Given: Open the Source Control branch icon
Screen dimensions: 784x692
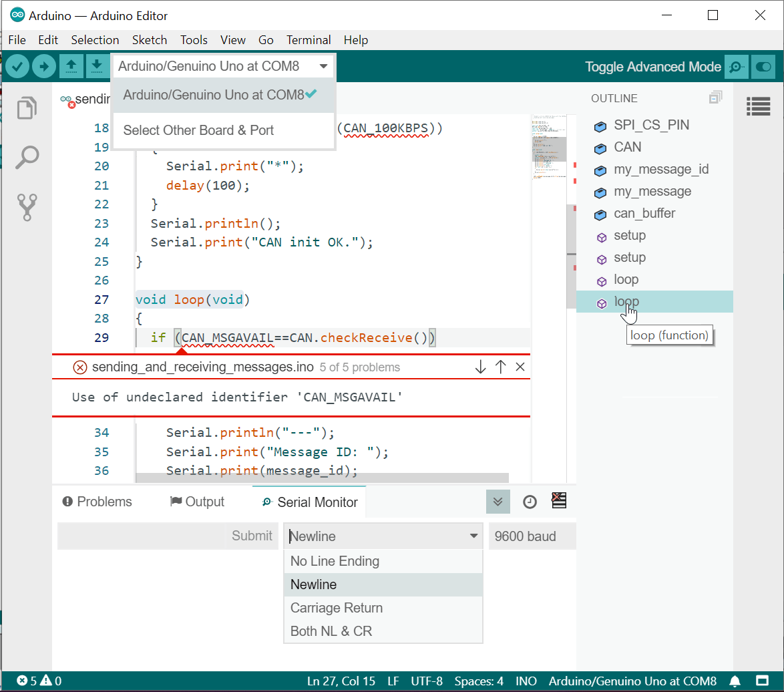Looking at the screenshot, I should click(27, 207).
